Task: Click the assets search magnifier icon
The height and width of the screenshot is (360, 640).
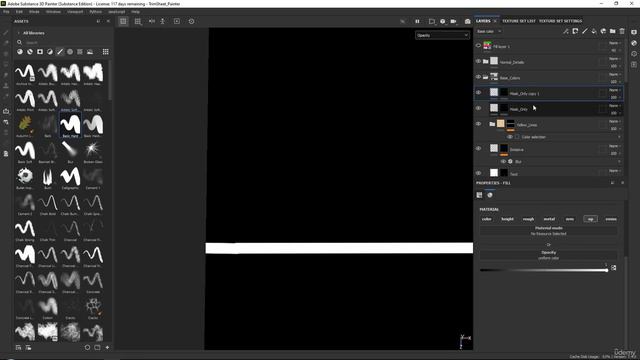Action: tap(19, 42)
